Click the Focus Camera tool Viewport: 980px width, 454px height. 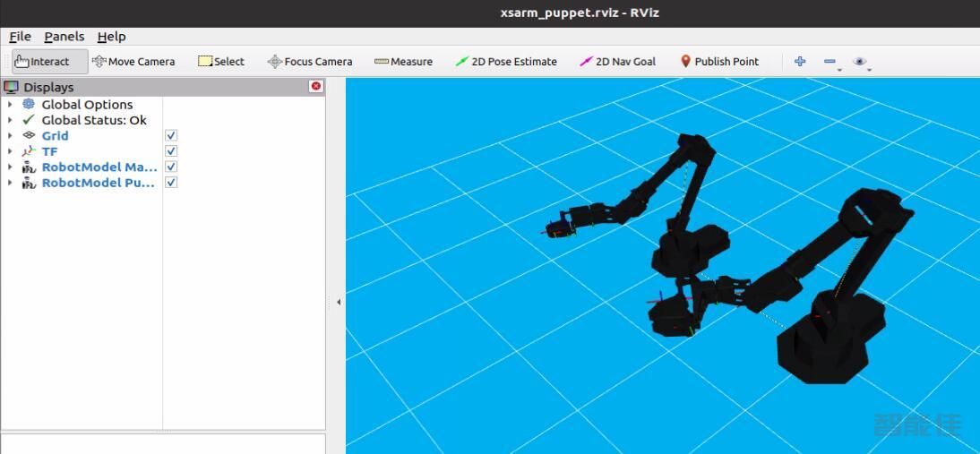point(310,62)
